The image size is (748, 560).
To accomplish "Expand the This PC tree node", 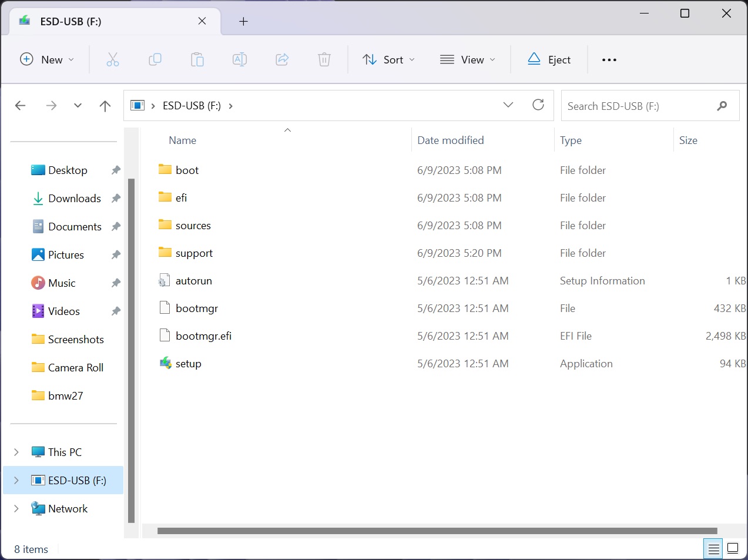I will point(16,452).
